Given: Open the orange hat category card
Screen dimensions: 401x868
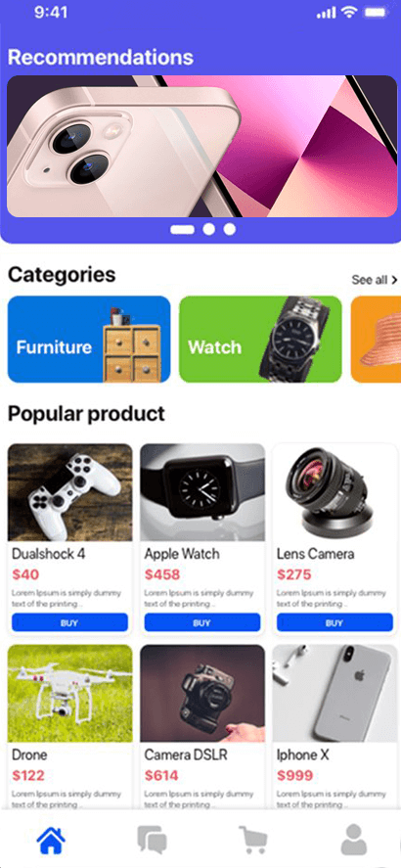Looking at the screenshot, I should (377, 339).
